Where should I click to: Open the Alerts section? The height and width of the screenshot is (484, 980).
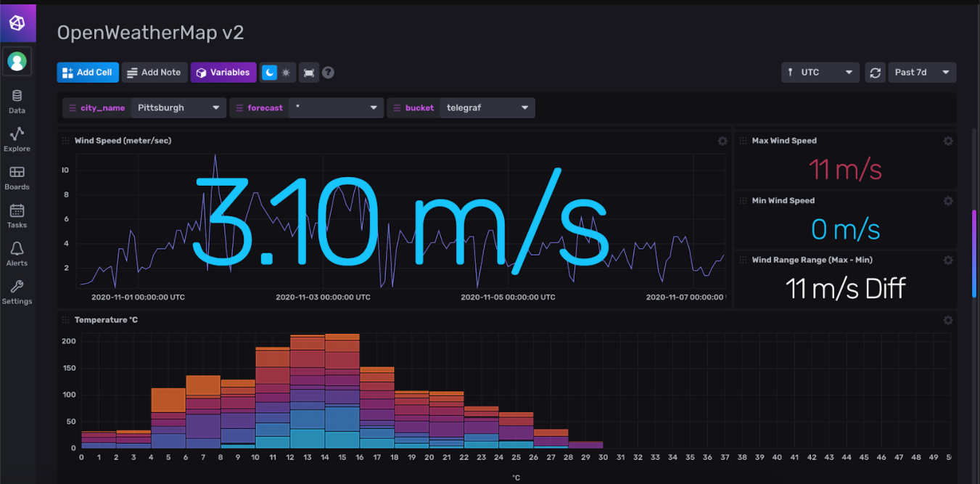(x=17, y=254)
